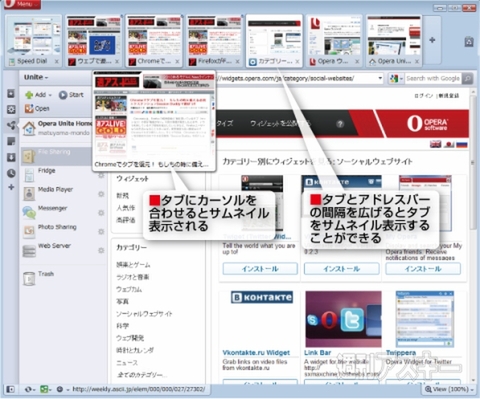Viewport: 480px width, 399px height.
Task: Select Opera Unite Home entry
Action: [57, 128]
